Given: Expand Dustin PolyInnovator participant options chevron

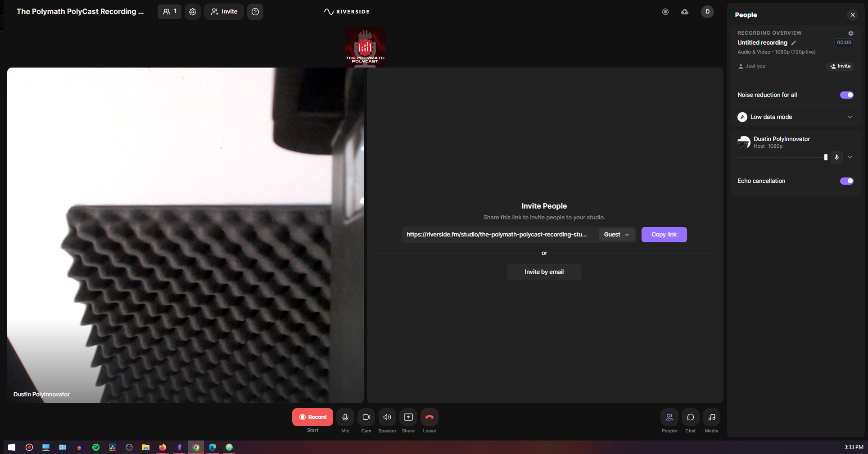Looking at the screenshot, I should pyautogui.click(x=850, y=157).
